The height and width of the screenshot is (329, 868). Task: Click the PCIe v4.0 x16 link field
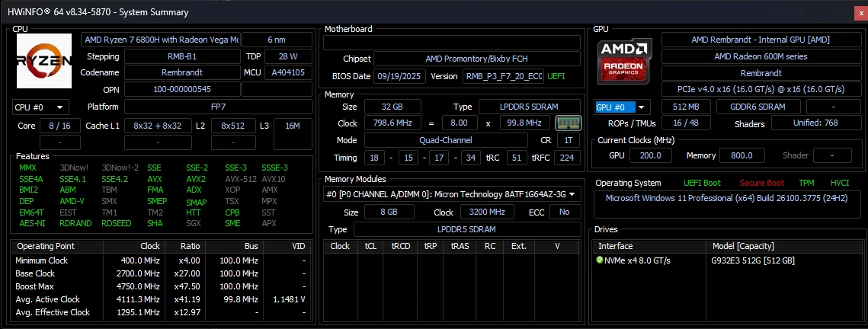[x=760, y=89]
